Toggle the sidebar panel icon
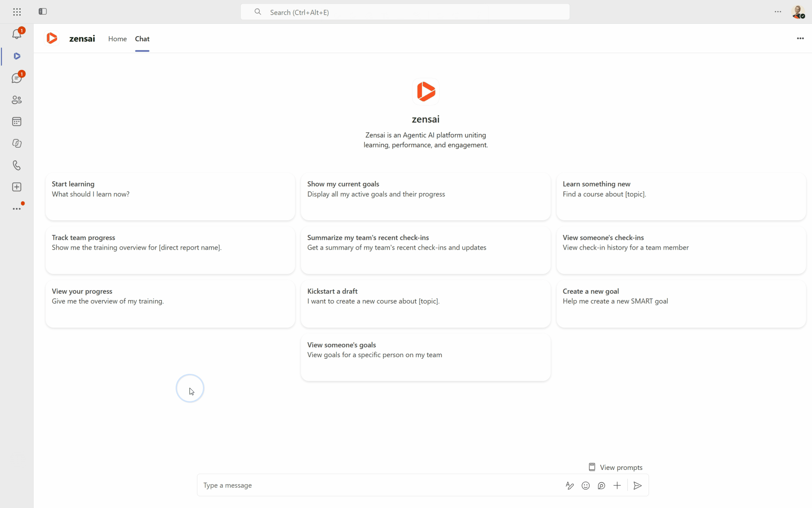The width and height of the screenshot is (812, 508). [43, 12]
